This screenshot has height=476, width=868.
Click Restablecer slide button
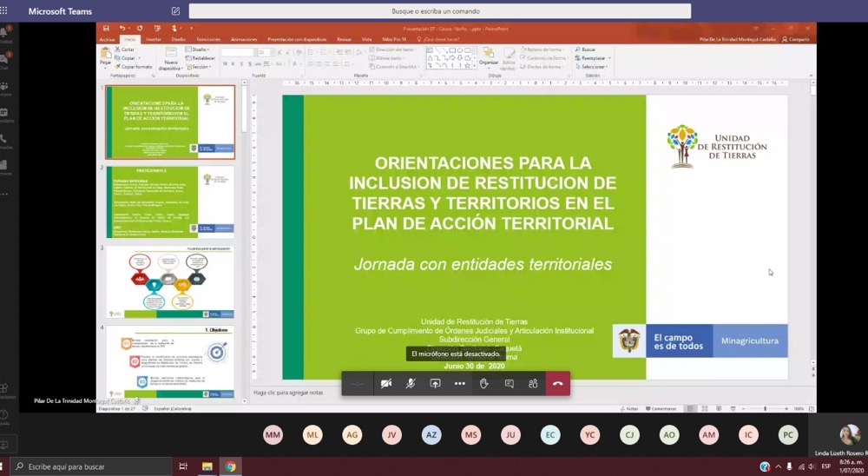tap(201, 57)
